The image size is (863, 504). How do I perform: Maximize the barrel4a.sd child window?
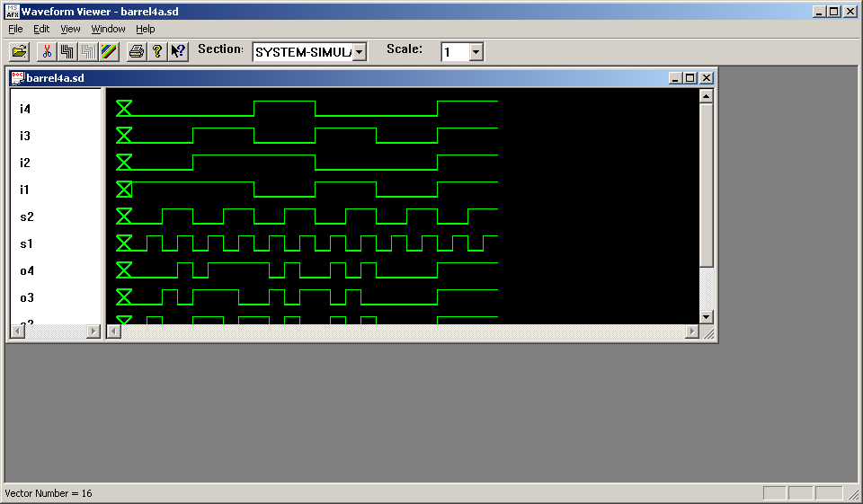690,78
